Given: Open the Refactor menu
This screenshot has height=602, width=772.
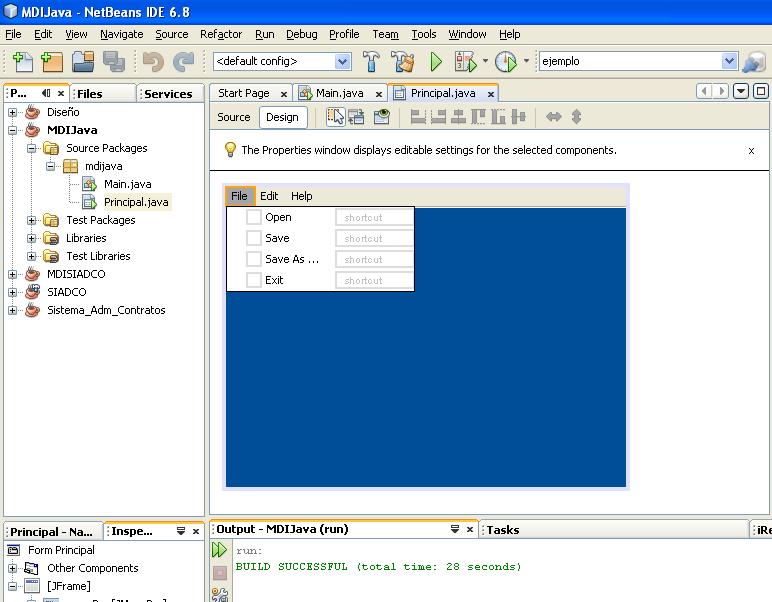Looking at the screenshot, I should click(221, 34).
